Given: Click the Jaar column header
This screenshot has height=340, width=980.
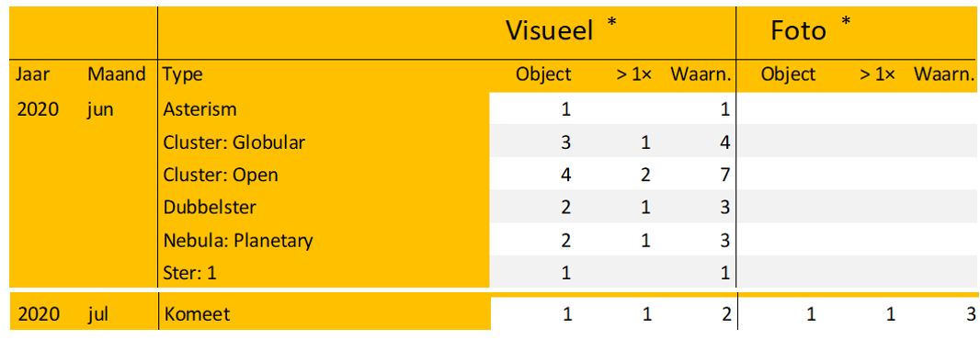Looking at the screenshot, I should point(32,74).
